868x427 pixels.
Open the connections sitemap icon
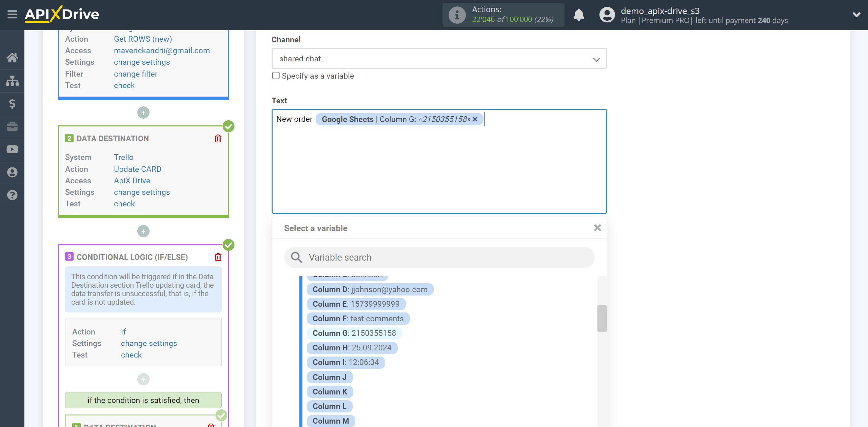click(x=12, y=81)
